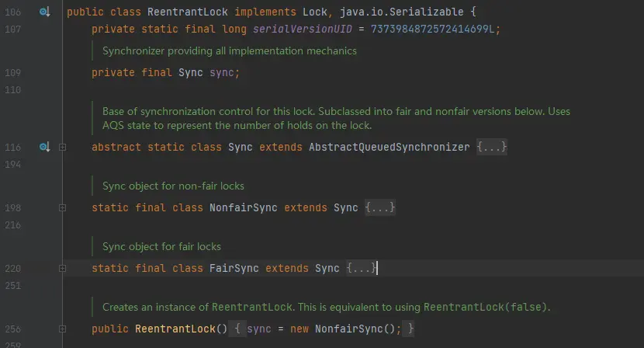Click the "Base of synchronization control" doc comment
This screenshot has width=644, height=348.
click(336, 119)
